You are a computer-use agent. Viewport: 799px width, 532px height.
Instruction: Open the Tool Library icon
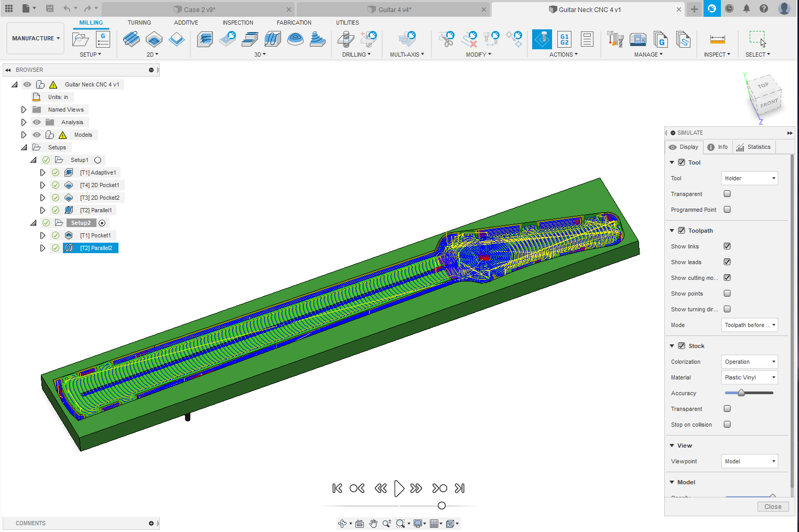(615, 39)
